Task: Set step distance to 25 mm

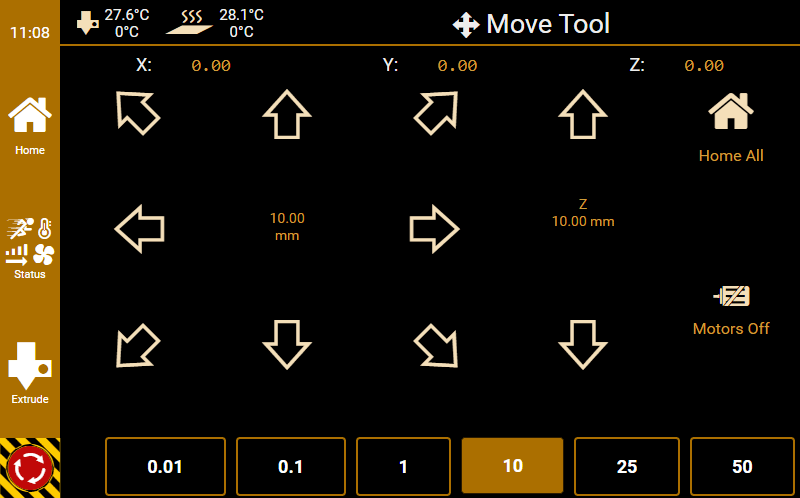Action: coord(627,466)
